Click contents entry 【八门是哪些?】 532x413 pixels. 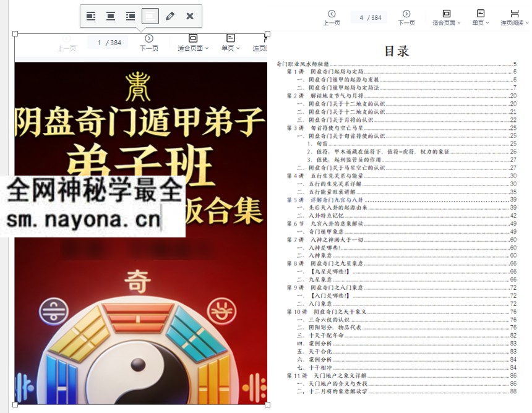(407, 296)
